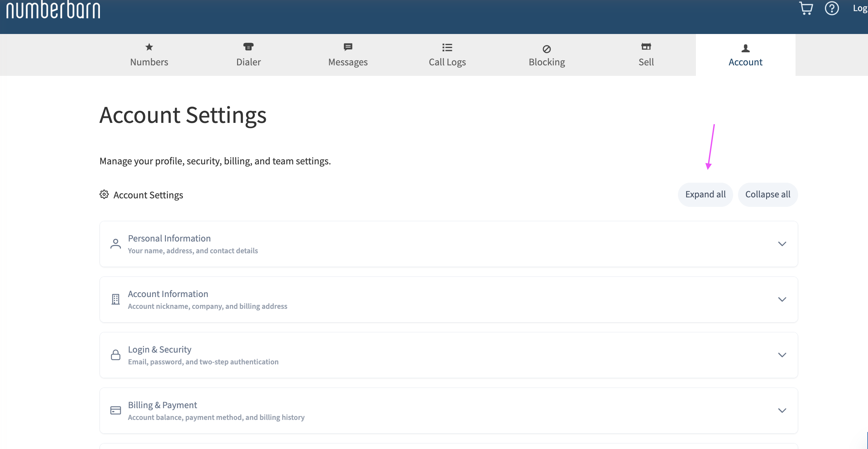
Task: Click the person icon above Account
Action: pyautogui.click(x=745, y=49)
